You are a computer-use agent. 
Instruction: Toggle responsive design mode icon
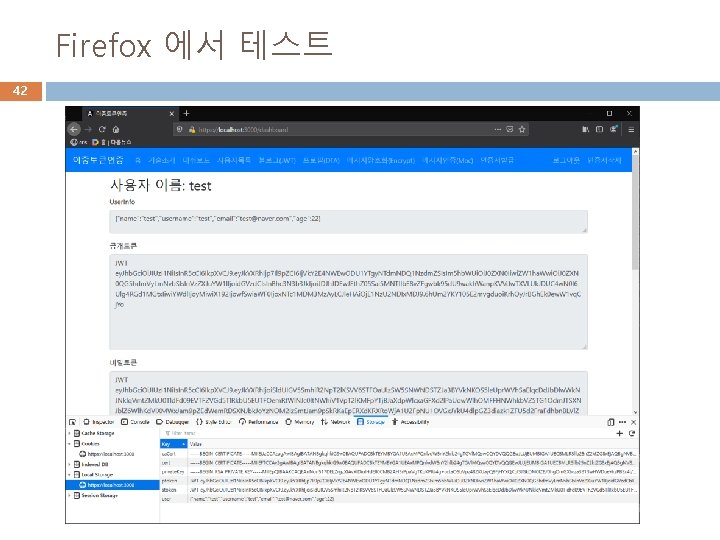[611, 422]
